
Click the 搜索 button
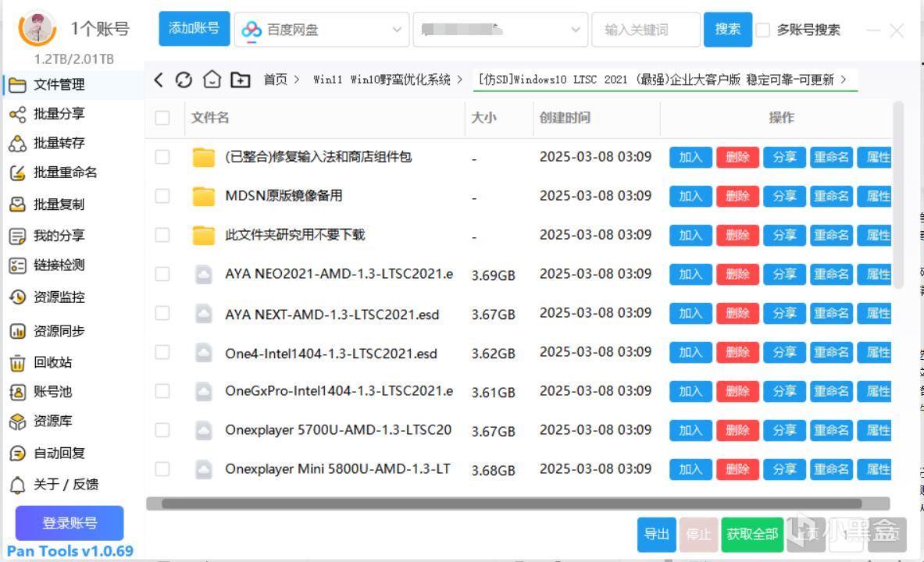coord(728,29)
